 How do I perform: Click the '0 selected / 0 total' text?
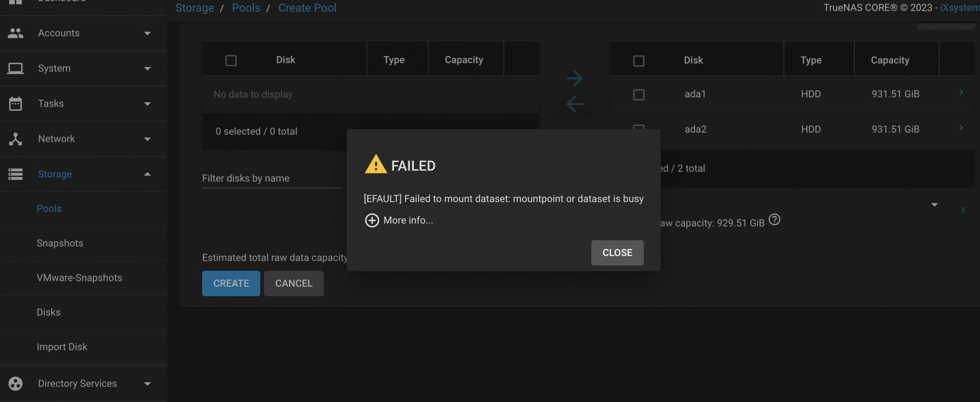[256, 131]
